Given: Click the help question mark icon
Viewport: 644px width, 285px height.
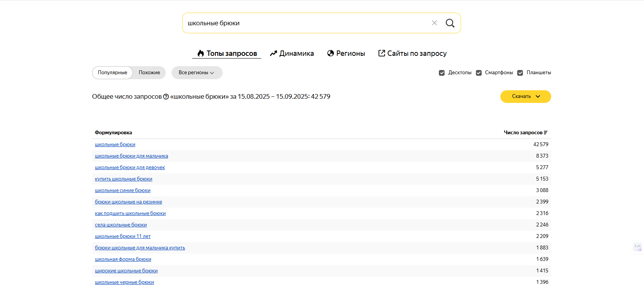Looking at the screenshot, I should [166, 97].
